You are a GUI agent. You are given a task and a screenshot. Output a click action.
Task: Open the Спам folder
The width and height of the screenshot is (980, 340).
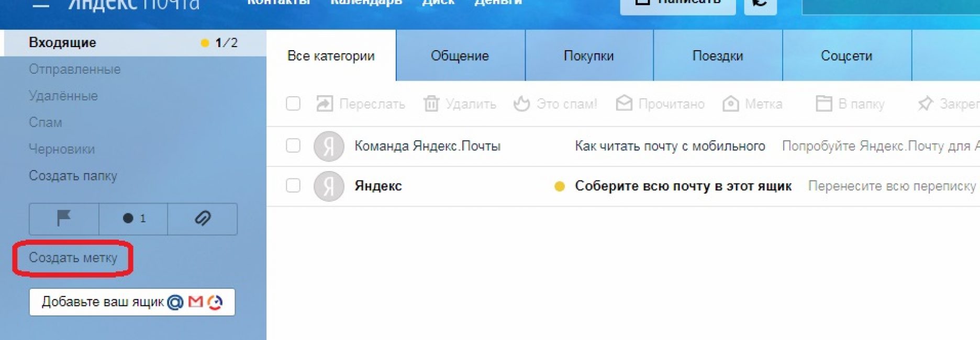pyautogui.click(x=46, y=122)
